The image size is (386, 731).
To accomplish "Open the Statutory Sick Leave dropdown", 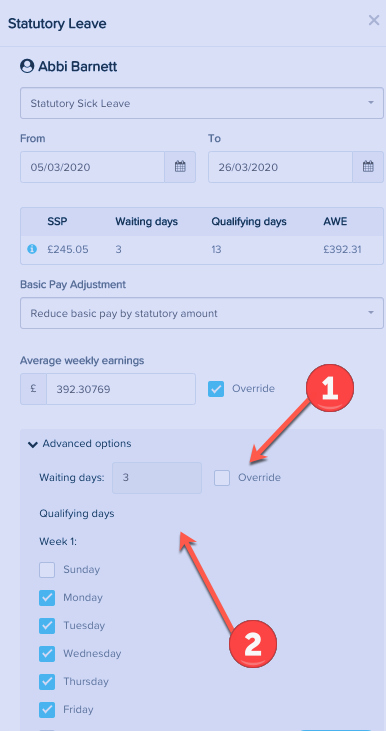I will 202,103.
